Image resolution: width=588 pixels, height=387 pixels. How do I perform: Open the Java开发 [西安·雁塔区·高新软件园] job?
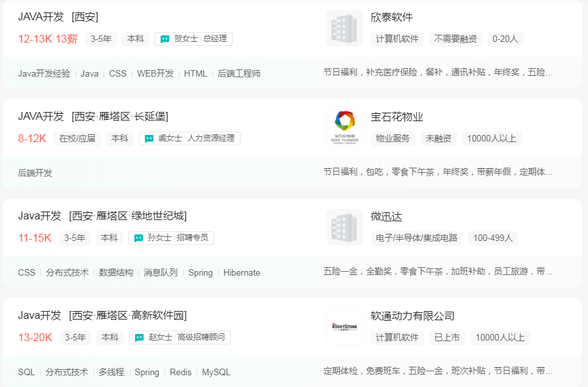102,316
